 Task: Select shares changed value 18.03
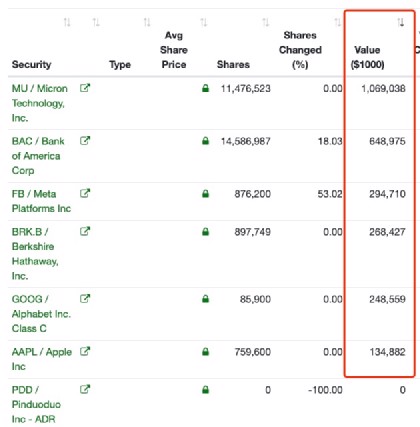pos(330,141)
